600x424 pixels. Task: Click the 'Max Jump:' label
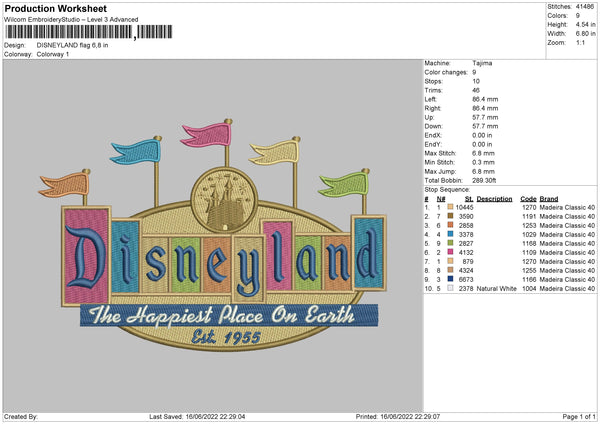point(440,171)
